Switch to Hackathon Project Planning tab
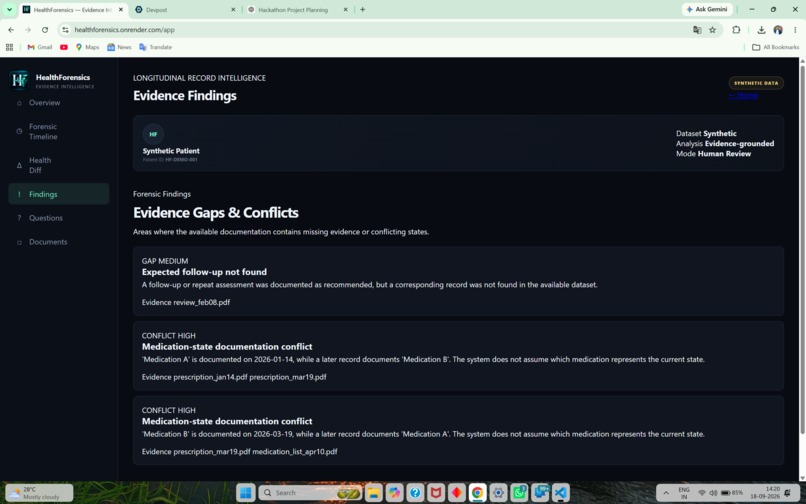The height and width of the screenshot is (504, 806). tap(297, 9)
